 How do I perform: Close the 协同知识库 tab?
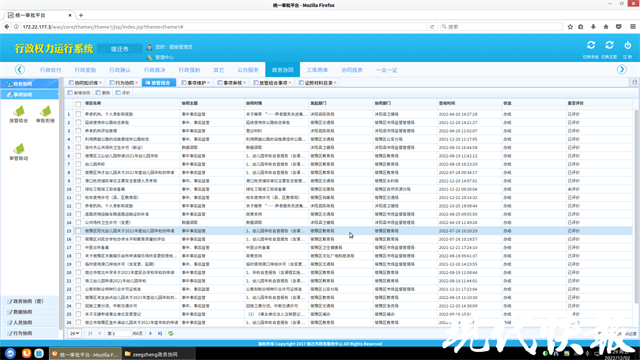pyautogui.click(x=101, y=83)
